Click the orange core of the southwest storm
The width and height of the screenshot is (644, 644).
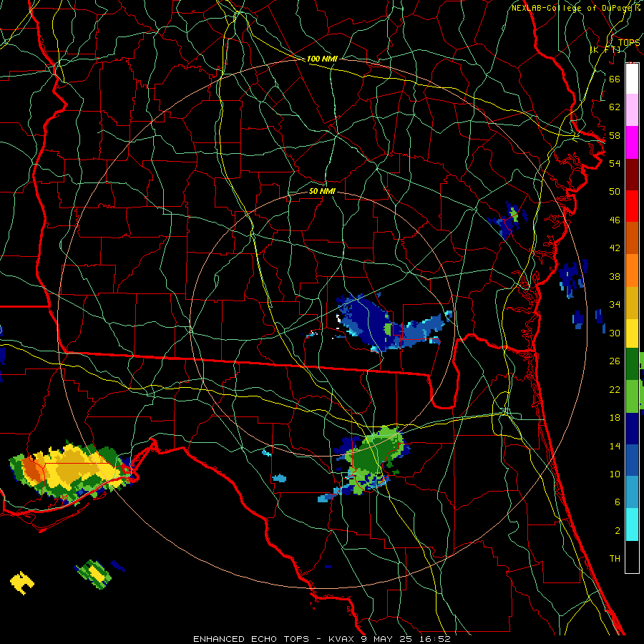[x=32, y=469]
